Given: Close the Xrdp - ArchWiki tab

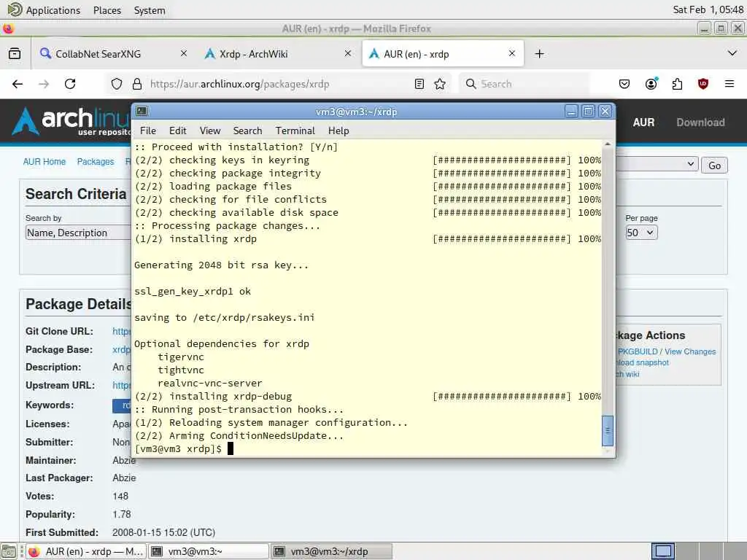Looking at the screenshot, I should [348, 54].
